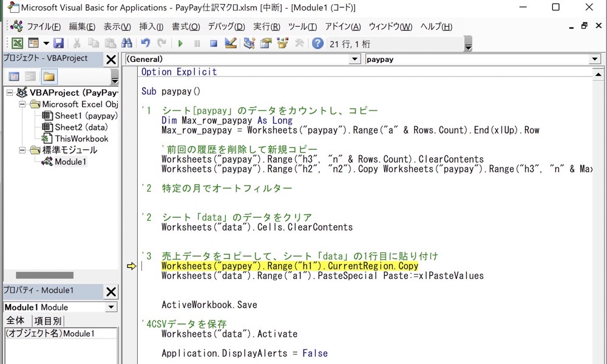
Task: Open the 挿入(I) menu
Action: coord(151,27)
